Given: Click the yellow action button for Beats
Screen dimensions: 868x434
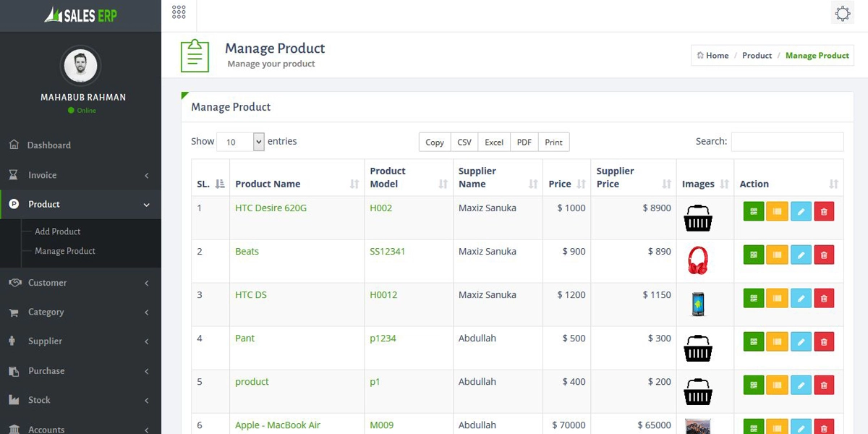Looking at the screenshot, I should 777,255.
